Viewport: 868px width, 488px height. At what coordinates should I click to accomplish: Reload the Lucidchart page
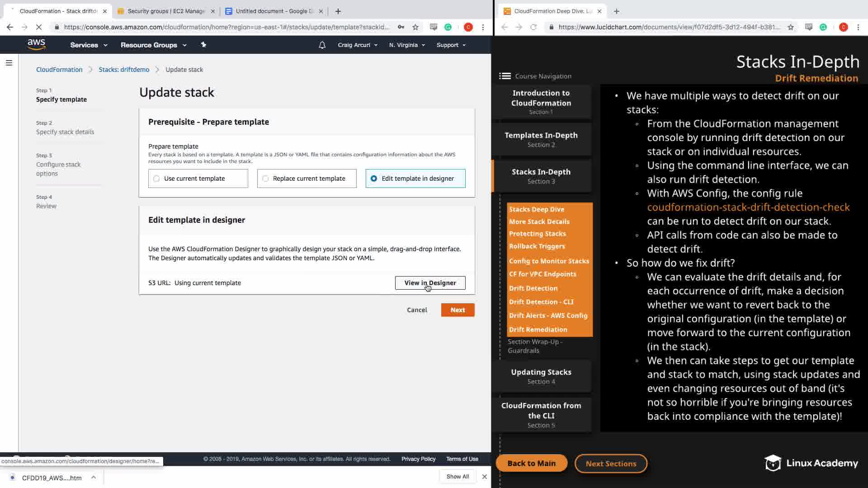coord(533,27)
